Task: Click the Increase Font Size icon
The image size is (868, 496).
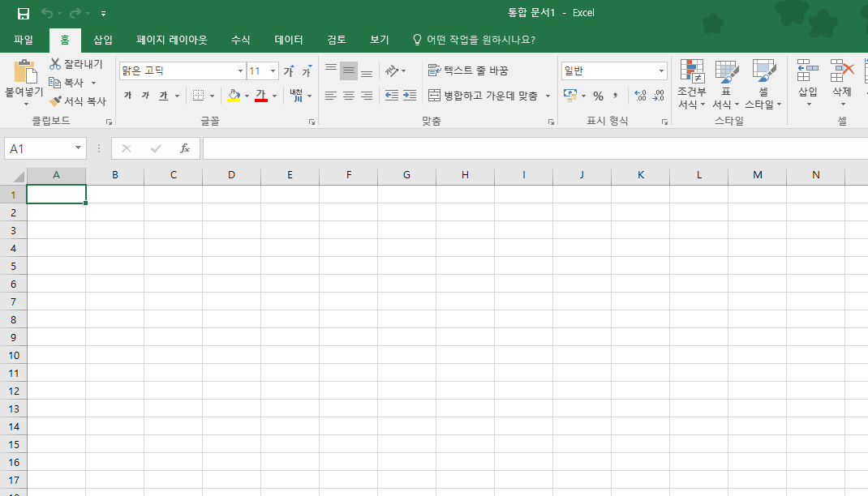Action: click(289, 71)
